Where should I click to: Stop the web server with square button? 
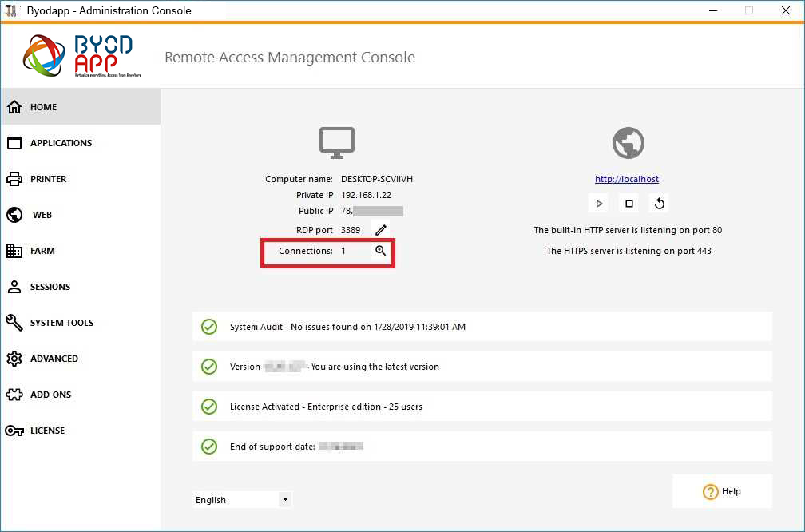point(629,204)
